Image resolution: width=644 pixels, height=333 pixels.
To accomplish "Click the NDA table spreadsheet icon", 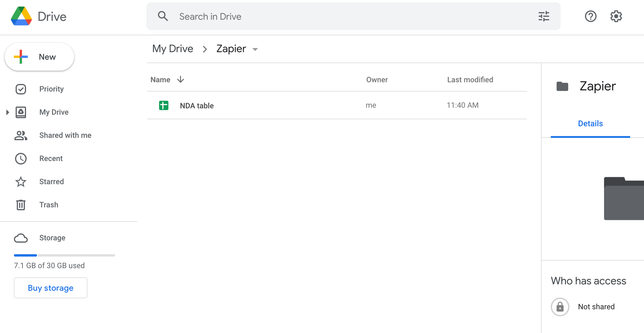I will [x=164, y=105].
